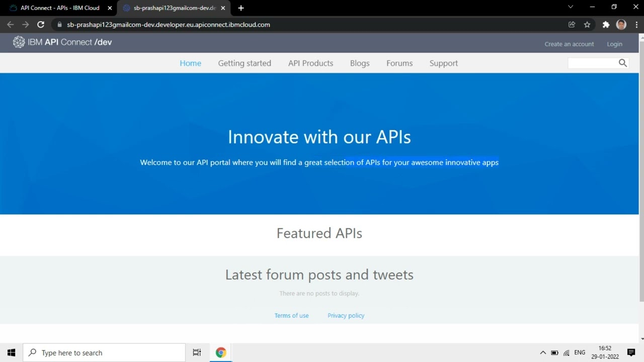Click the share page icon in address bar

coord(572,24)
